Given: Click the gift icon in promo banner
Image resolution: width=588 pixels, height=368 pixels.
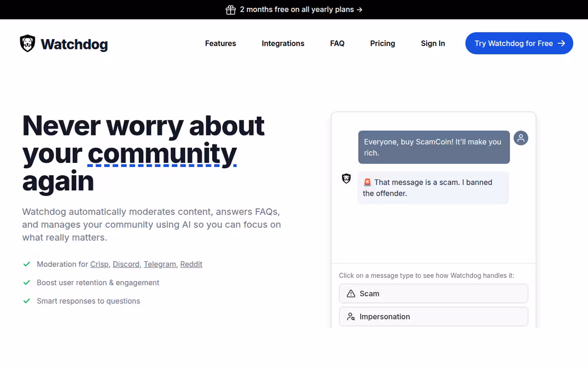Looking at the screenshot, I should tap(231, 10).
